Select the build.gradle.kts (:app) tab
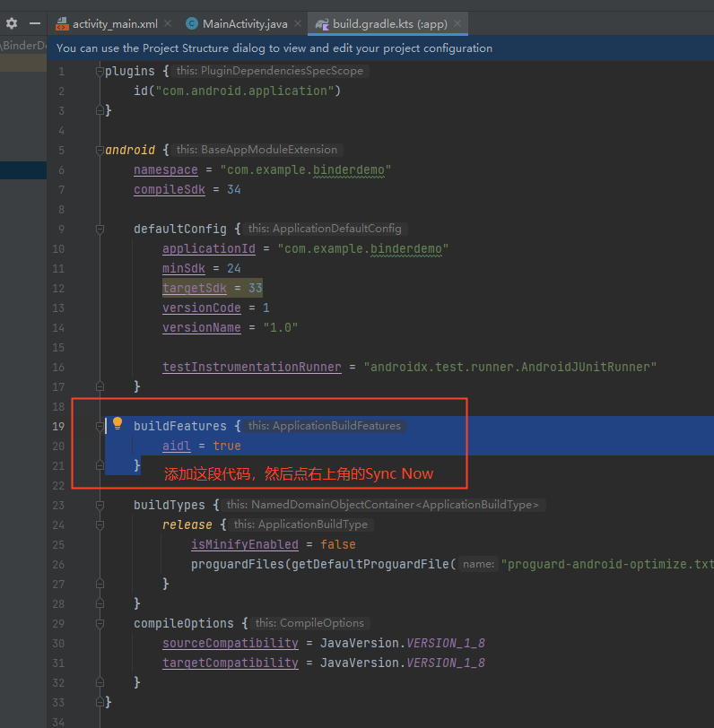Viewport: 714px width, 728px height. click(388, 23)
